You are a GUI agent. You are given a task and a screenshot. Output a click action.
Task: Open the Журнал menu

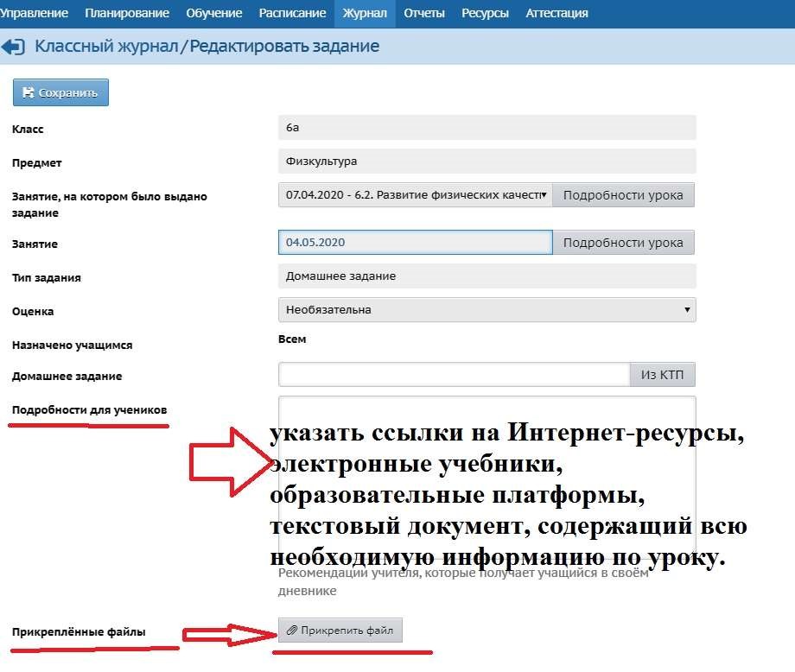pos(365,13)
